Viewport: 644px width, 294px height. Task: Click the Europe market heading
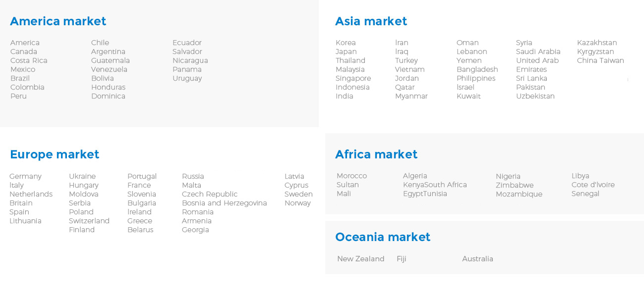pyautogui.click(x=55, y=154)
